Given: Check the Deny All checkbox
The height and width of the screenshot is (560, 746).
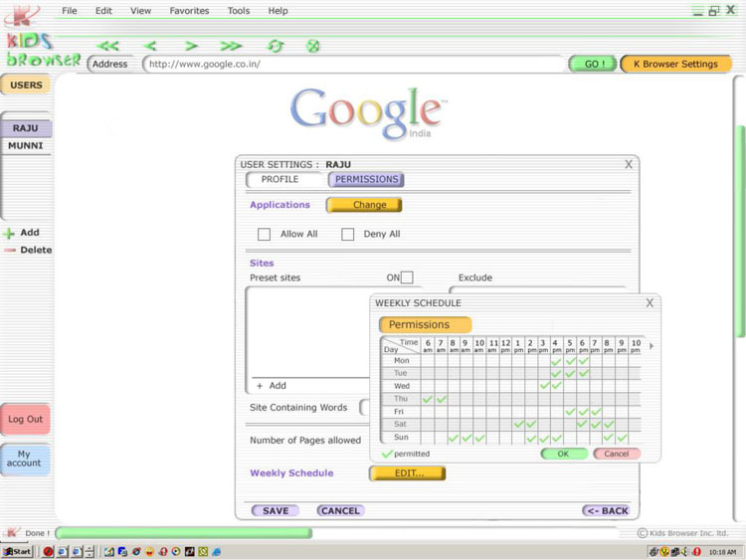Looking at the screenshot, I should pos(348,235).
